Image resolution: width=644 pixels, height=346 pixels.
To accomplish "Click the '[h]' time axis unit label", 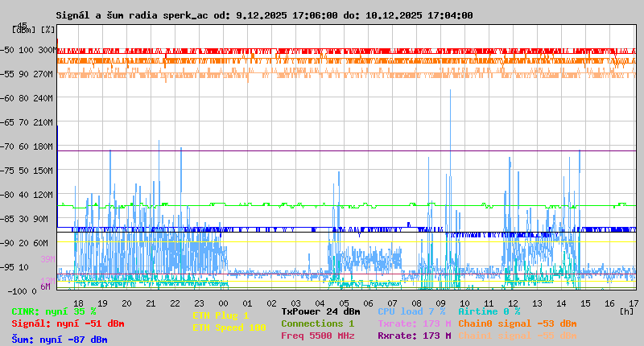I will (x=627, y=311).
